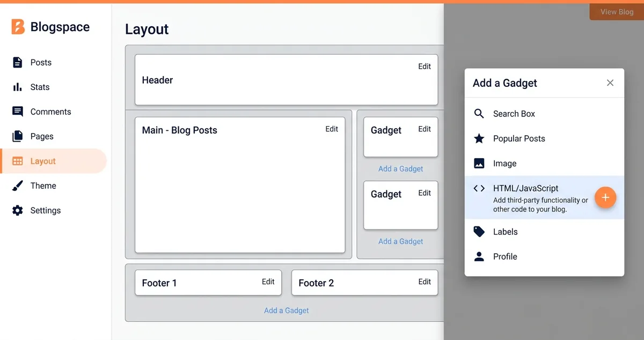Click the HTML/JavaScript description text
644x340 pixels.
pos(540,205)
